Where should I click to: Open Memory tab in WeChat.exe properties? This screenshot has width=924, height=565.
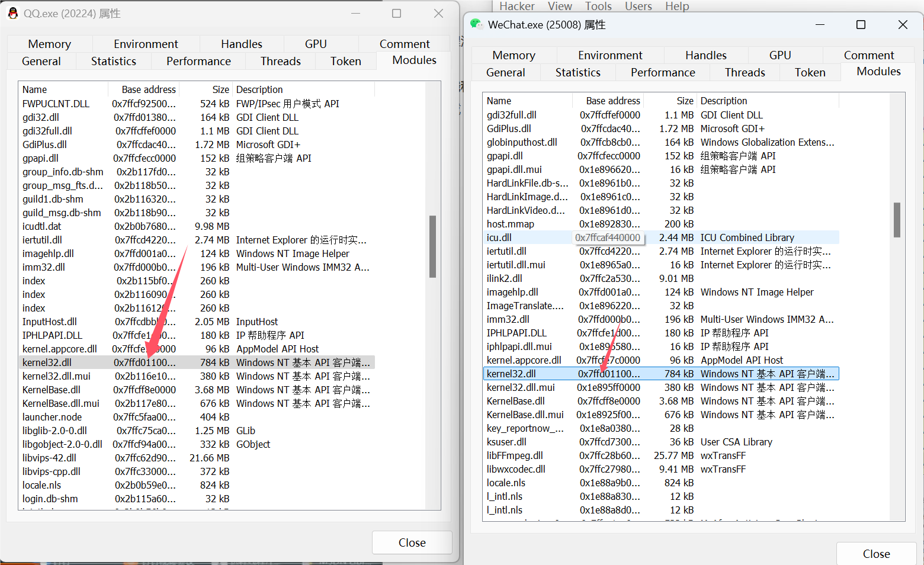coord(514,55)
